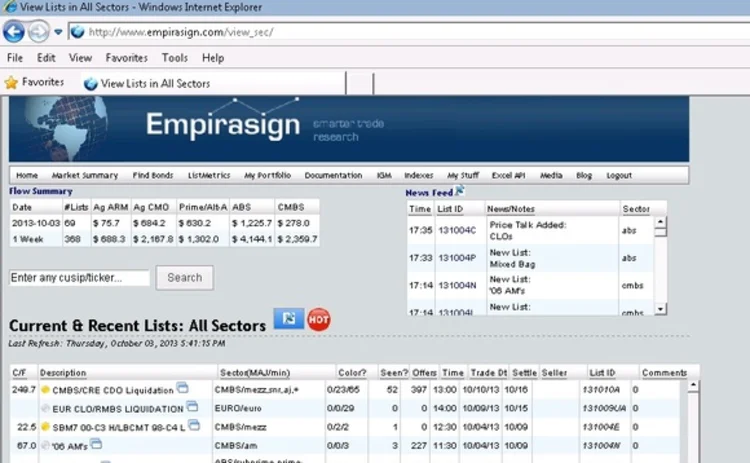The height and width of the screenshot is (463, 750).
Task: Open the Favorites star button
Action: click(34, 82)
